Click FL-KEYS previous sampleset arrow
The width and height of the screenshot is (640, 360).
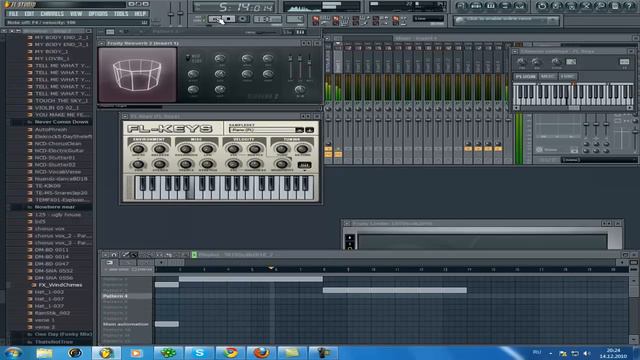coord(300,130)
